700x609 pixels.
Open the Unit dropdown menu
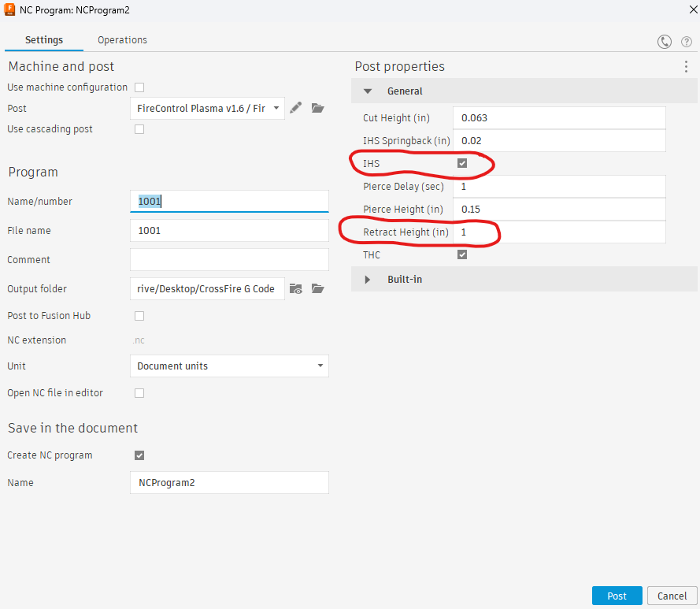pyautogui.click(x=228, y=366)
